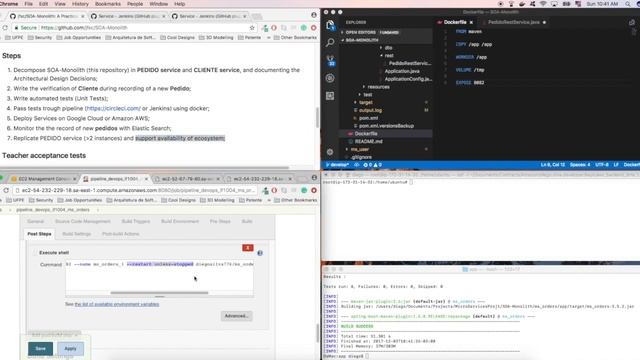
Task: Click 'UTF-8' encoding in VS Code status bar
Action: (602, 165)
